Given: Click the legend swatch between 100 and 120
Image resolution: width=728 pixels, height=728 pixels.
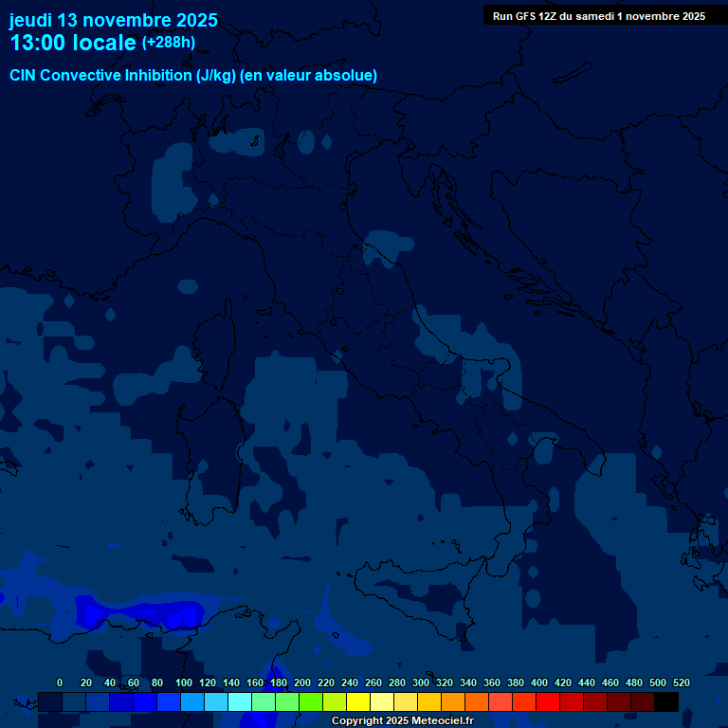Looking at the screenshot, I should point(192,701).
